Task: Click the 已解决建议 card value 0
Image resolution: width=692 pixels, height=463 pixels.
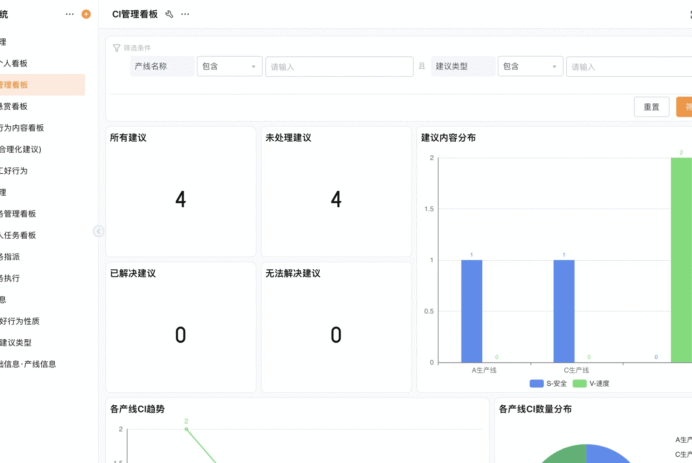Action: (181, 335)
